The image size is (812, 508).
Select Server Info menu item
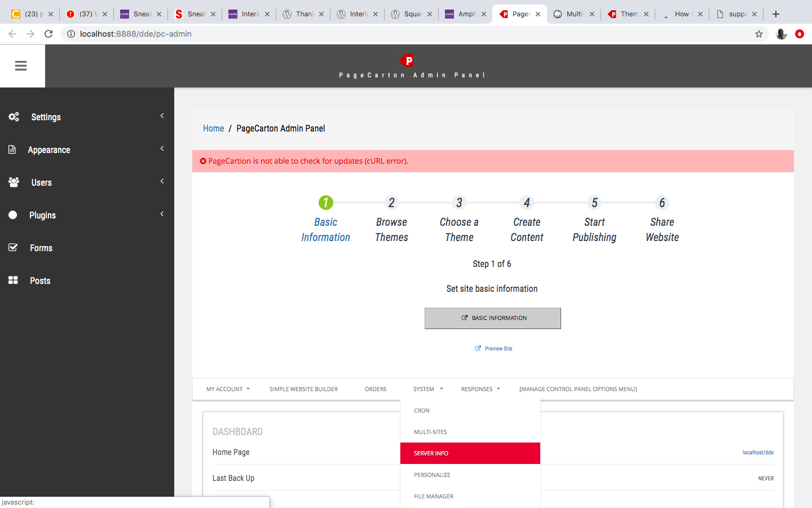[470, 453]
